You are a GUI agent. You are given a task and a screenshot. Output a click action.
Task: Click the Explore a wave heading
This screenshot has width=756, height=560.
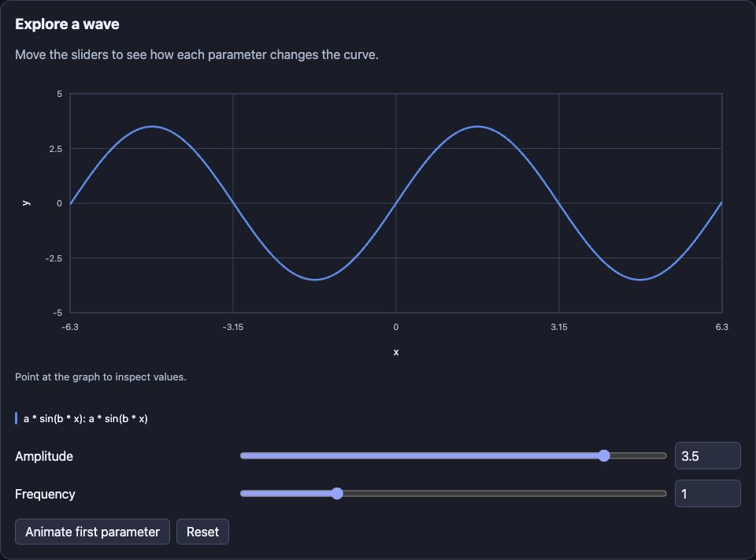67,24
